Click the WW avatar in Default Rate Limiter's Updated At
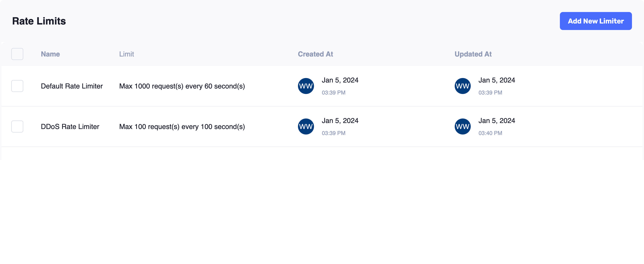Image resolution: width=644 pixels, height=264 pixels. point(462,86)
